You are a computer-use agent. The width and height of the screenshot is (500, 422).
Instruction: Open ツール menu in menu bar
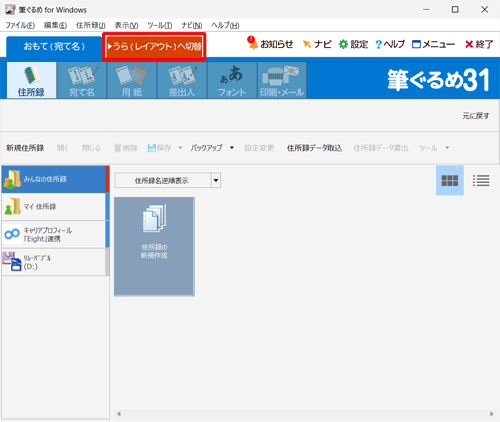point(160,25)
